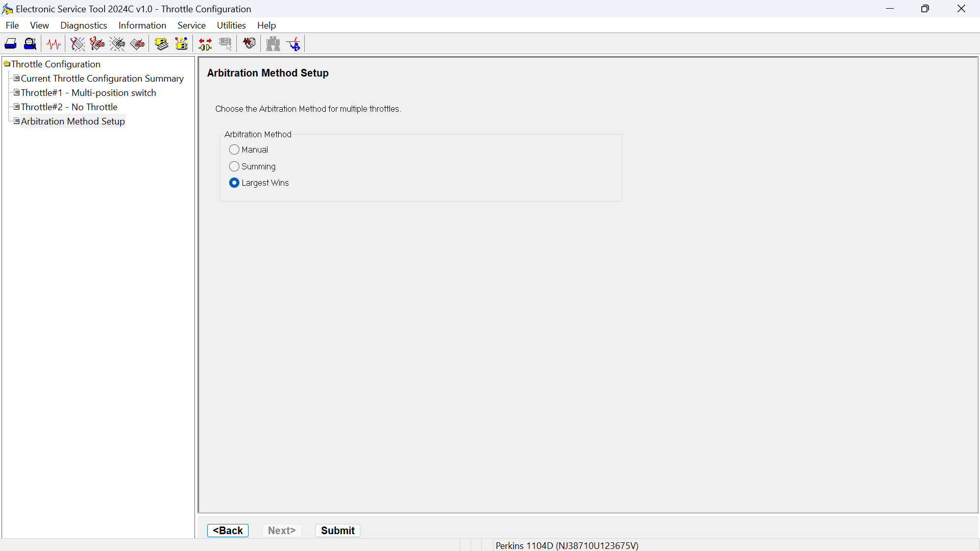Open Active Diagnostic Codes stethoscope icon
The width and height of the screenshot is (980, 551).
point(78,44)
